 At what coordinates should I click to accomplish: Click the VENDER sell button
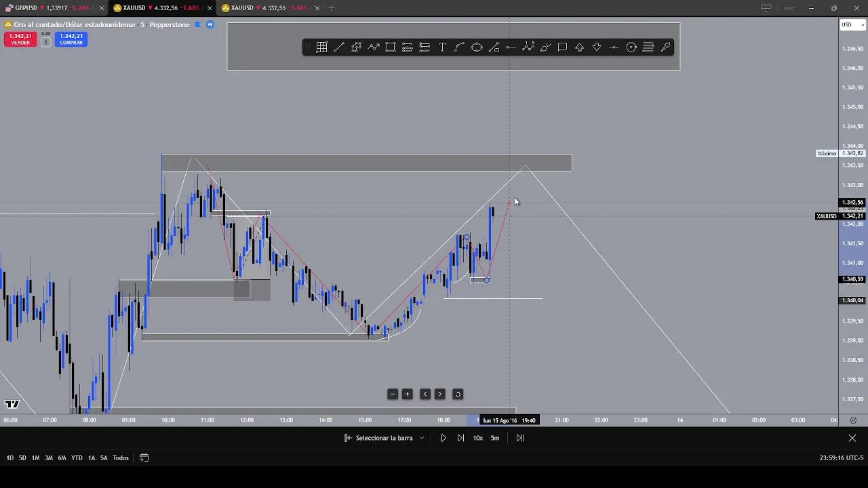click(x=20, y=39)
